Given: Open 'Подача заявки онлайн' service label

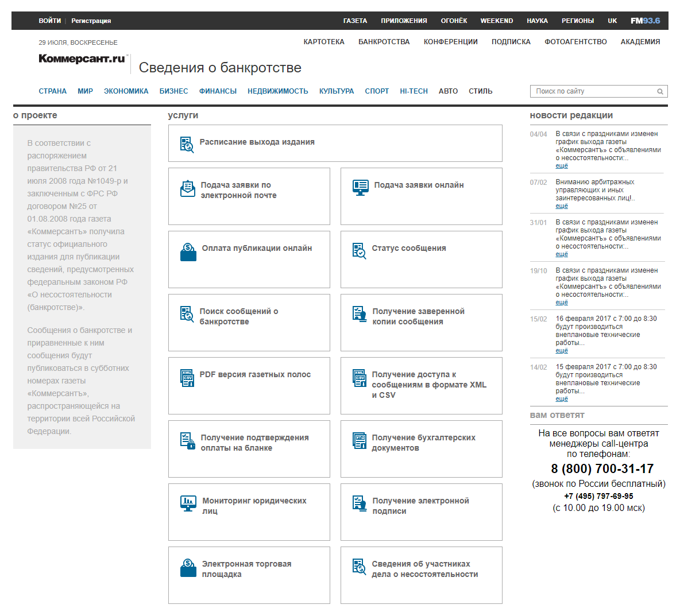Looking at the screenshot, I should click(419, 185).
